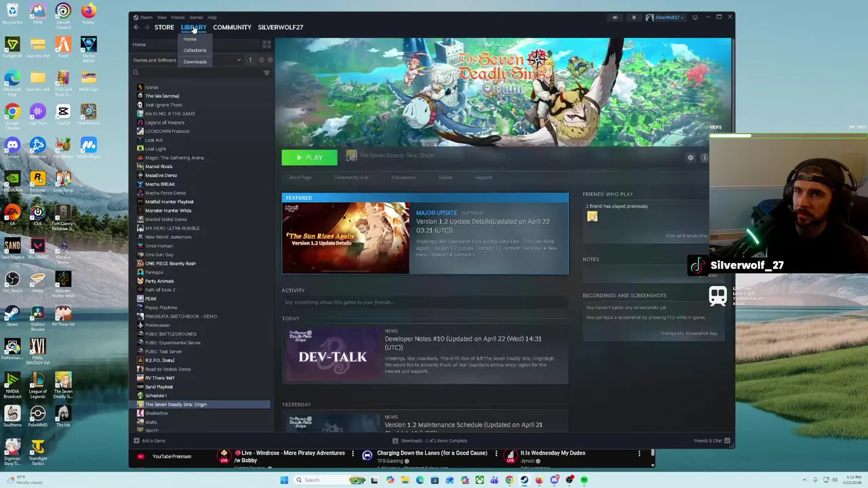The image size is (868, 488).
Task: Open the Steam menu
Action: (144, 17)
